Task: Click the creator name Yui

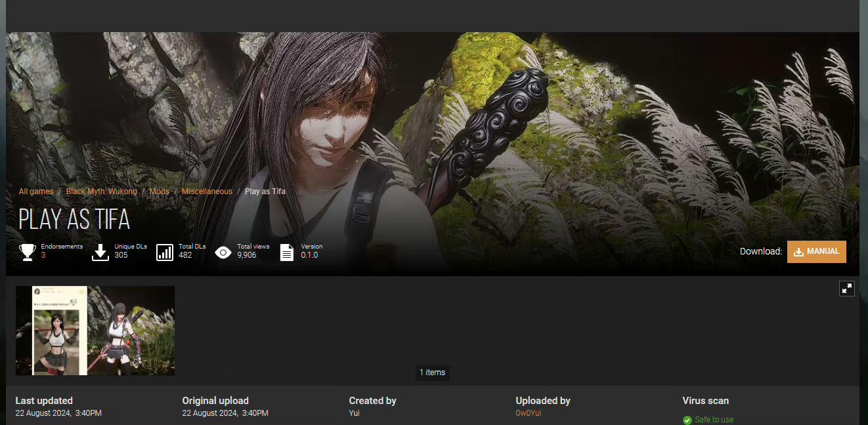Action: [355, 413]
